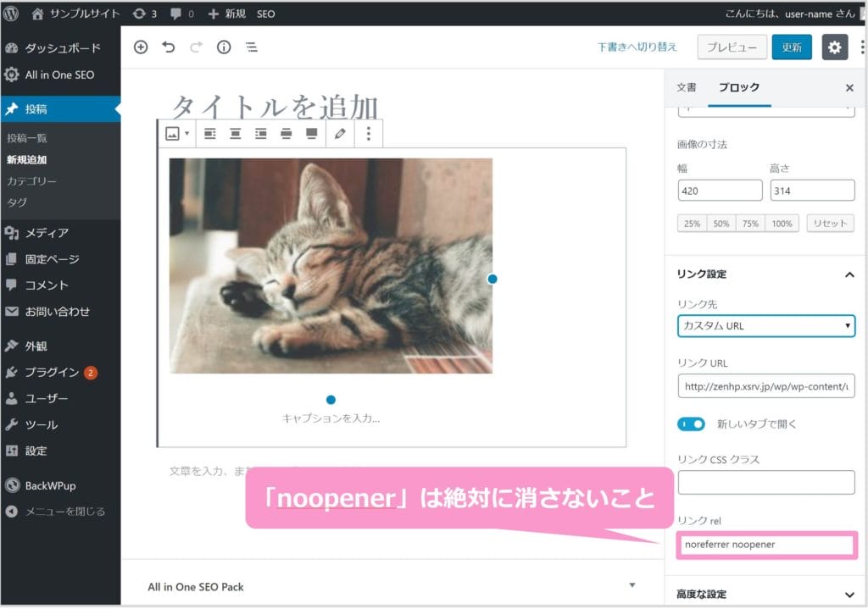Open block navigation list icon
Image resolution: width=868 pixels, height=609 pixels.
point(251,47)
